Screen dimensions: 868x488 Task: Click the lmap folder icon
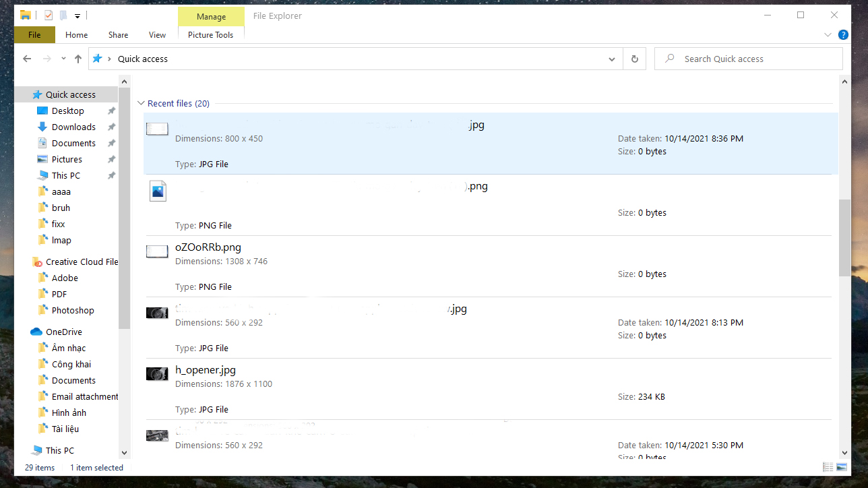point(42,240)
